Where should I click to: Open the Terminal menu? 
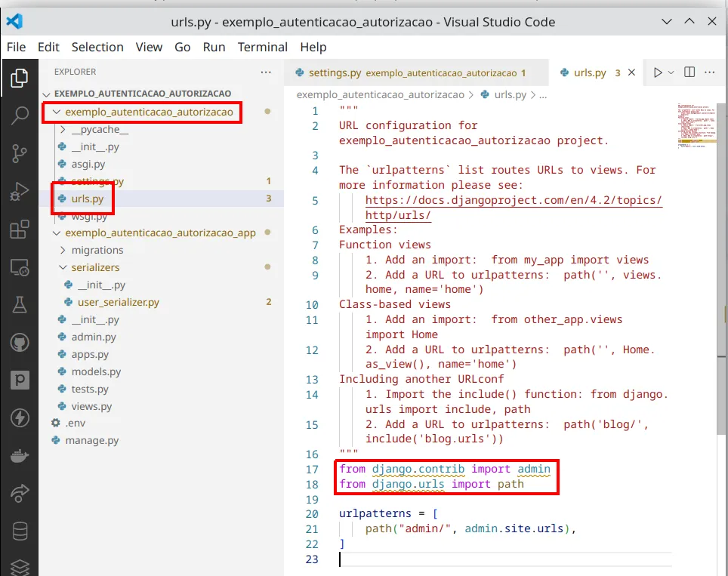263,47
